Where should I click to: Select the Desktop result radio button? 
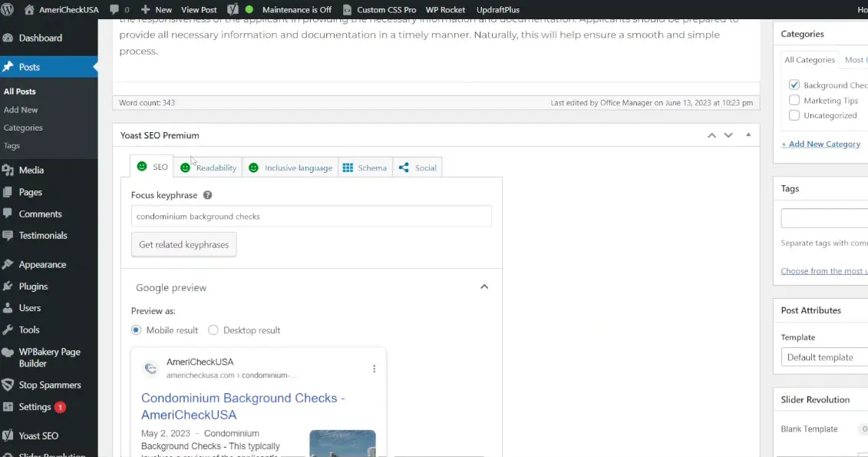(x=213, y=330)
